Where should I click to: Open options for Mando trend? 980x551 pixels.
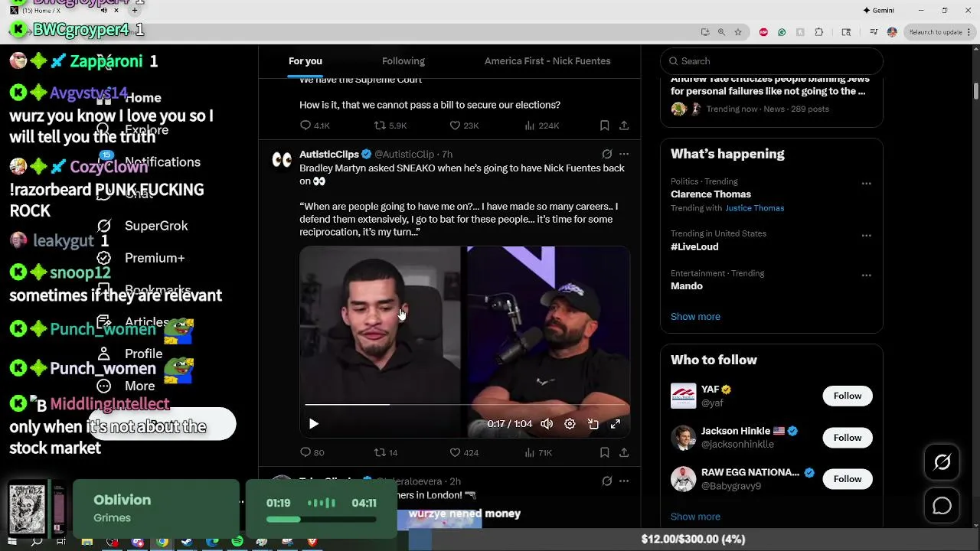pyautogui.click(x=866, y=275)
